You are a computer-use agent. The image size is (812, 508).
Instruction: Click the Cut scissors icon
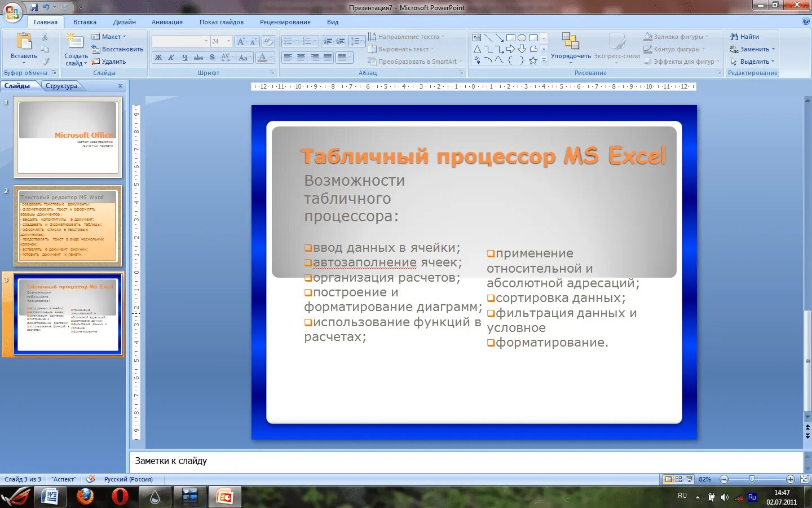click(x=45, y=37)
